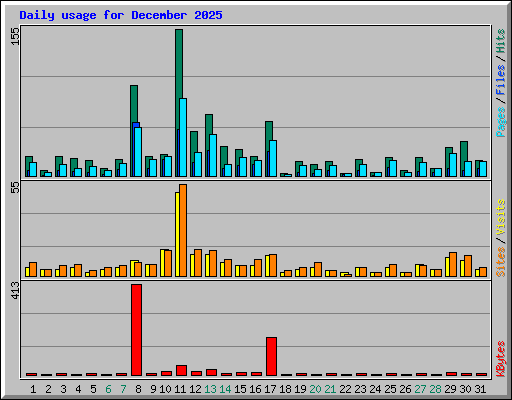Click day label 31 on the x-axis
Image resolution: width=512 pixels, height=400 pixels.
pyautogui.click(x=480, y=389)
